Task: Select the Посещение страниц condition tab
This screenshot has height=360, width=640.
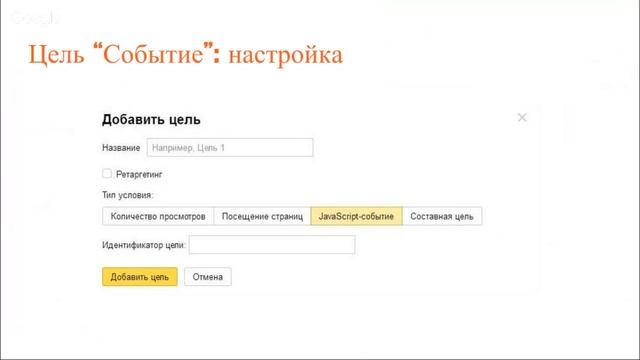Action: tap(262, 216)
